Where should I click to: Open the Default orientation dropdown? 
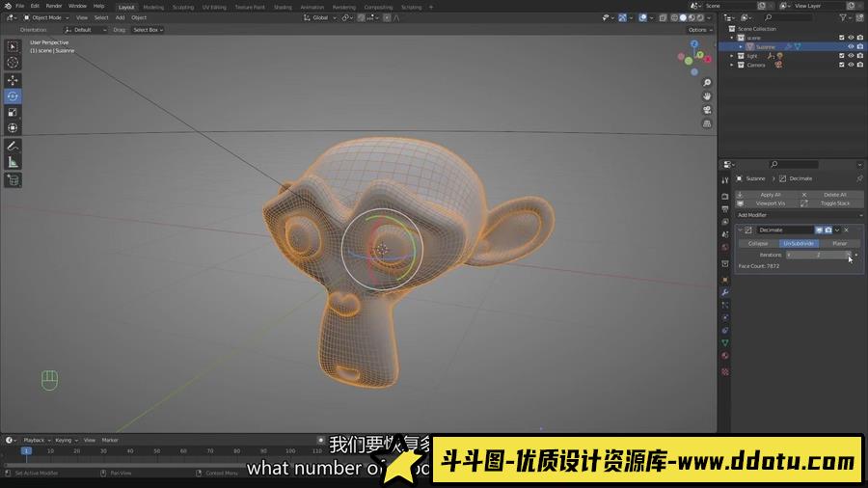point(86,30)
